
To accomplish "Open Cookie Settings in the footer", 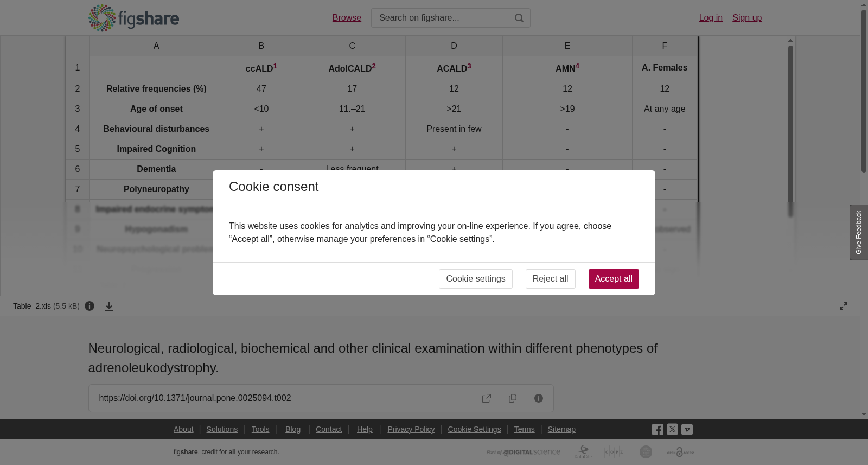I will pyautogui.click(x=474, y=429).
